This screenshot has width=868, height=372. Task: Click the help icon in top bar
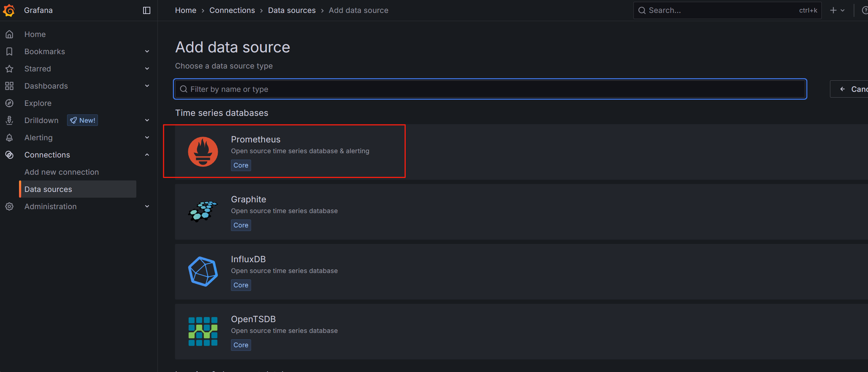click(865, 10)
